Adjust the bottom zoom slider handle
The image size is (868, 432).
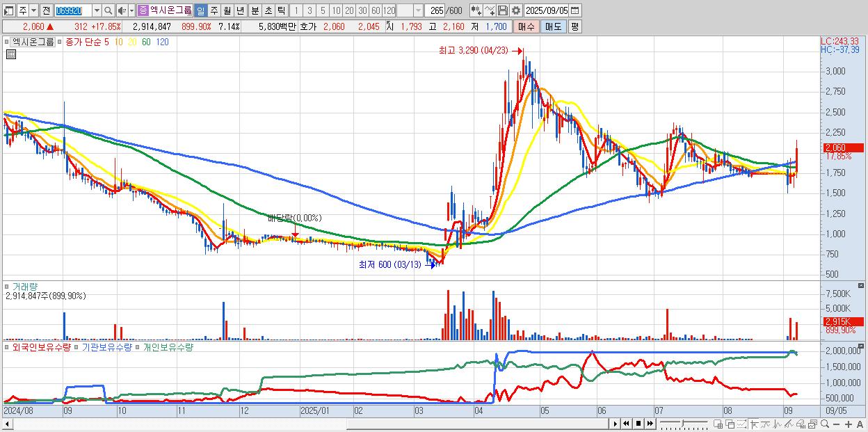(x=683, y=424)
